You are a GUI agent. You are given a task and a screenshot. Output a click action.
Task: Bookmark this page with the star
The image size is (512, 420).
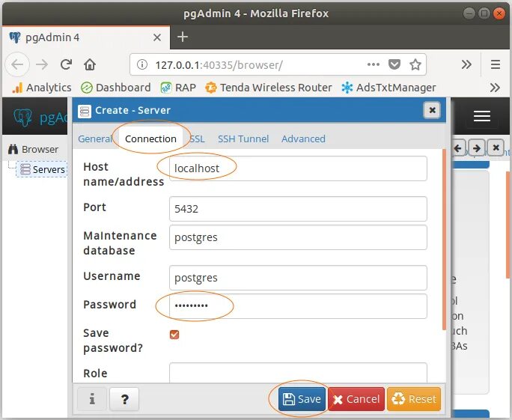415,64
